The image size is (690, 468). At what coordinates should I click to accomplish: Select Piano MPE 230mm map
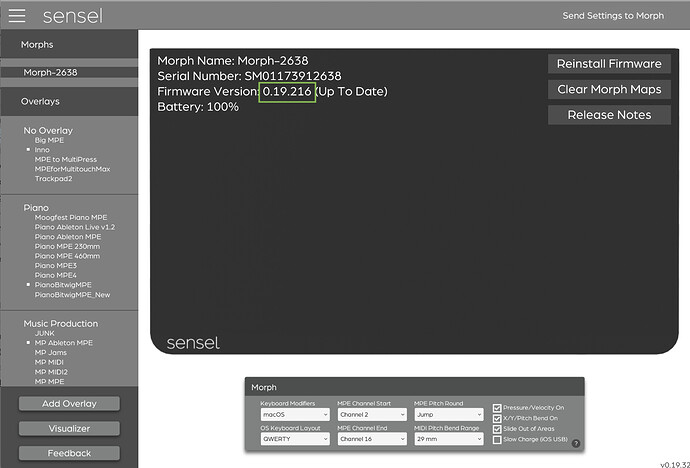67,246
